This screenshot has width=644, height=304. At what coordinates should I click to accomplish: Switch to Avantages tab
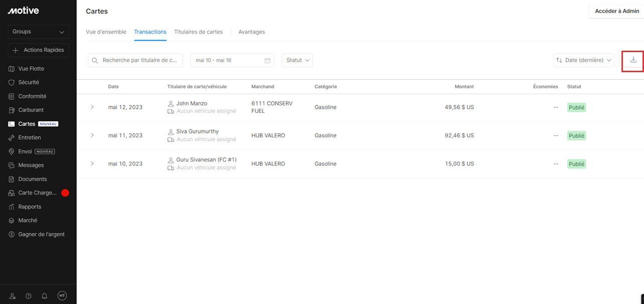click(252, 32)
